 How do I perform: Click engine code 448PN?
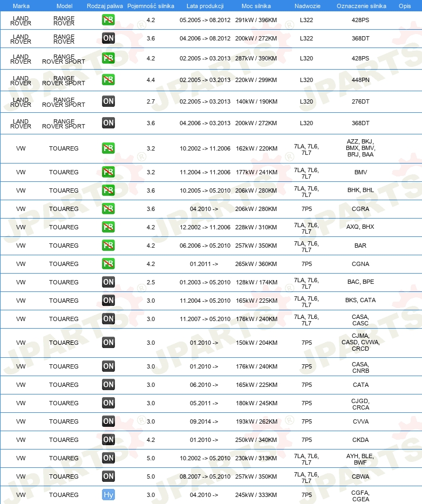(360, 80)
